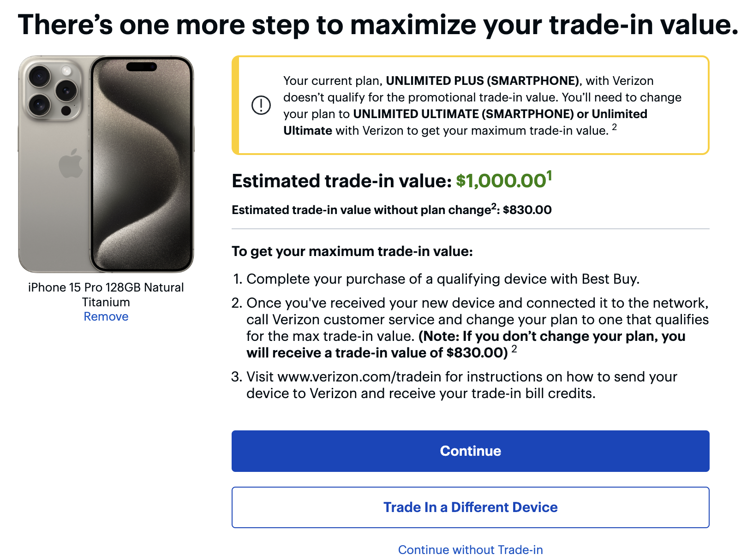Open footnote 2 after the $830.00 note
Image resolution: width=753 pixels, height=560 pixels.
pos(514,348)
